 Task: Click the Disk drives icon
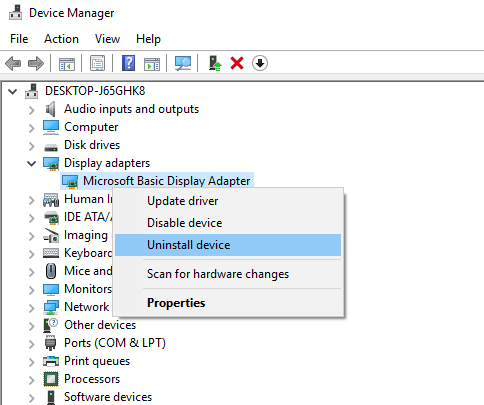(x=51, y=146)
